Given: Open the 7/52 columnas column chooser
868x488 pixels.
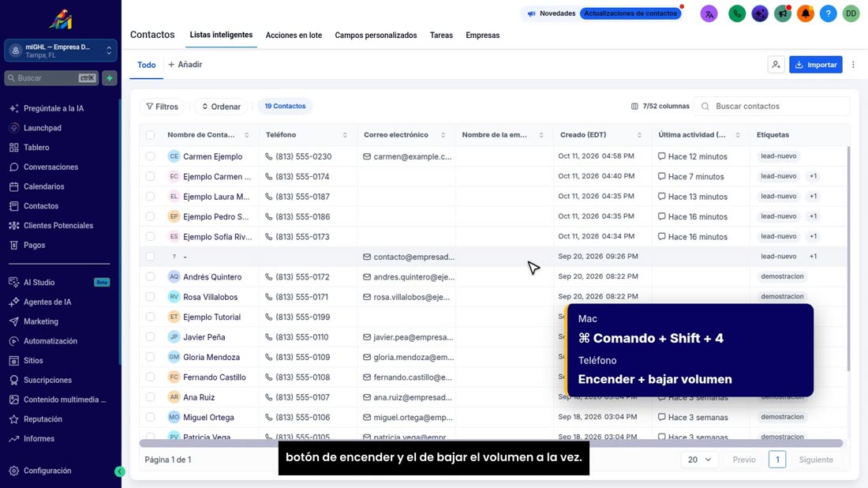Looking at the screenshot, I should pos(660,107).
